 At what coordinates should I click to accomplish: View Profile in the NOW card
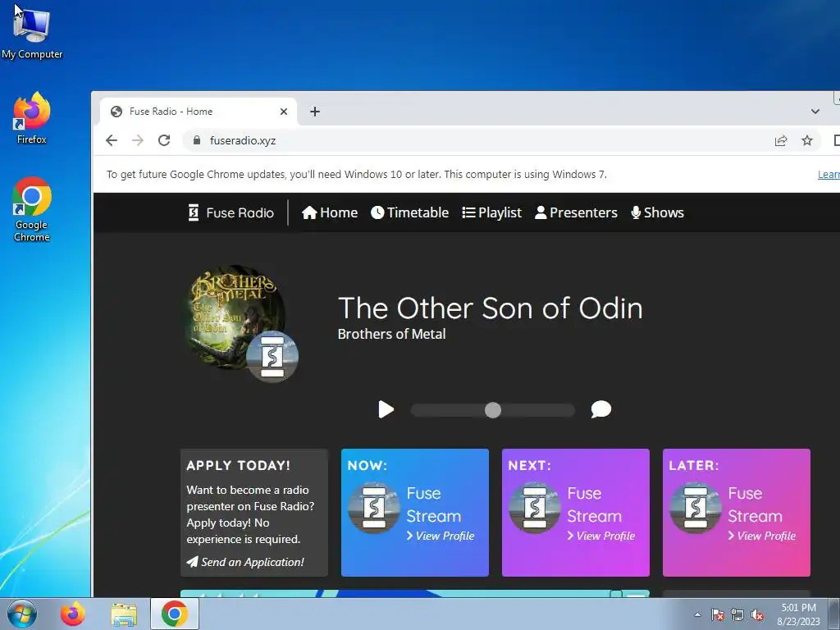(x=441, y=536)
